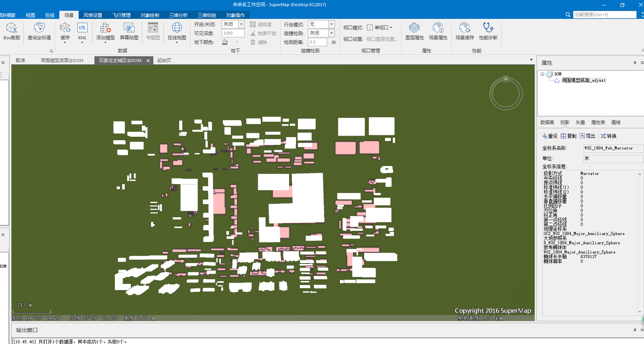Run 性能诊断 performance diagnosis stethoscope
644x344 pixels.
488,31
